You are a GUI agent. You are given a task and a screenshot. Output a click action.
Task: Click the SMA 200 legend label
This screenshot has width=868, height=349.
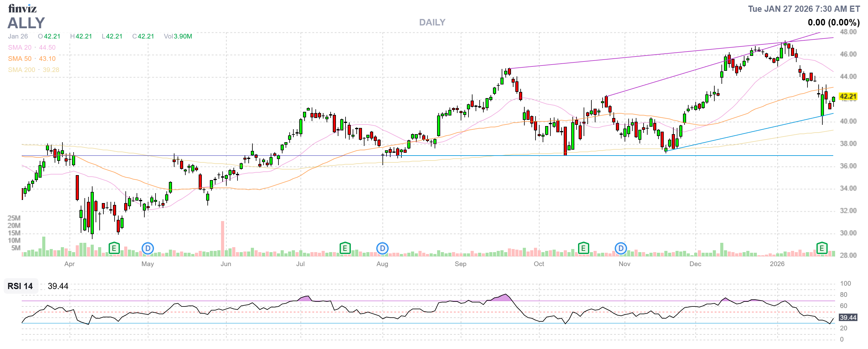point(21,70)
